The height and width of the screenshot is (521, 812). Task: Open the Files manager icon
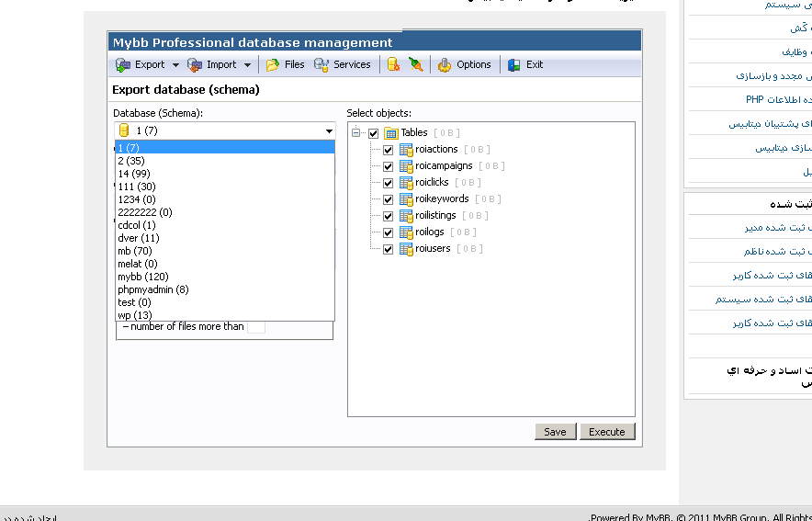point(273,65)
